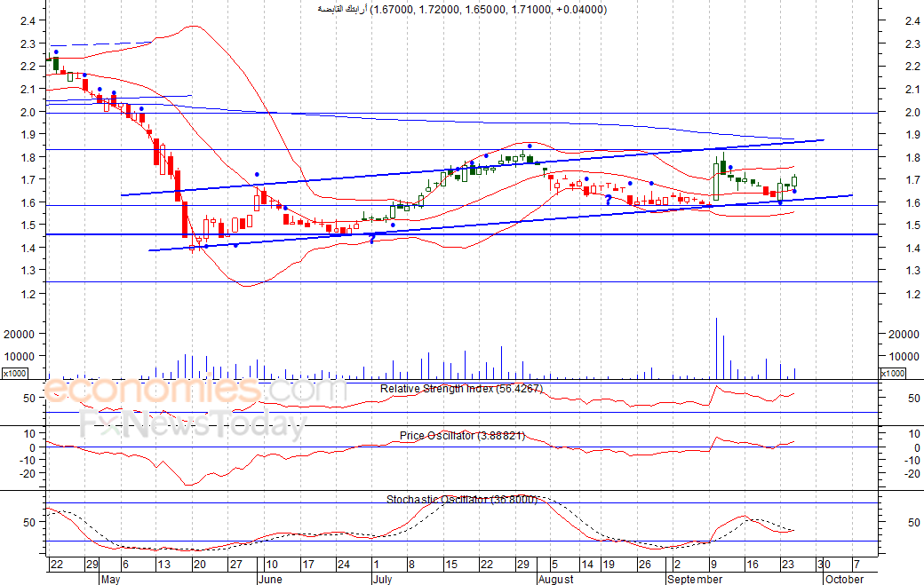The height and width of the screenshot is (585, 924).
Task: Click the 10000 volume value on right axis
Action: [x=904, y=357]
